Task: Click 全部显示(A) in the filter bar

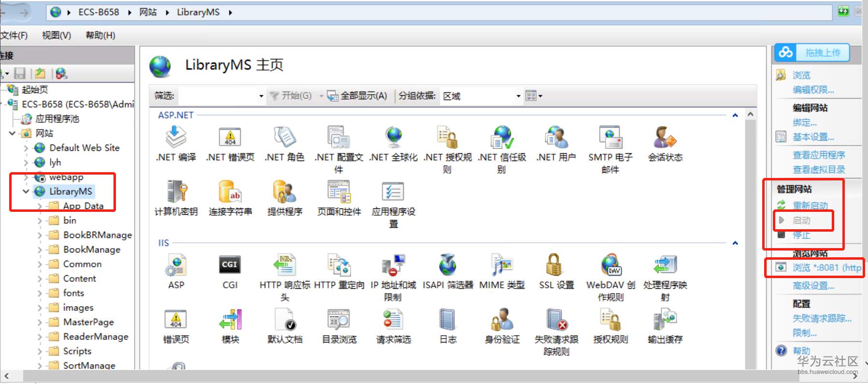Action: 357,96
